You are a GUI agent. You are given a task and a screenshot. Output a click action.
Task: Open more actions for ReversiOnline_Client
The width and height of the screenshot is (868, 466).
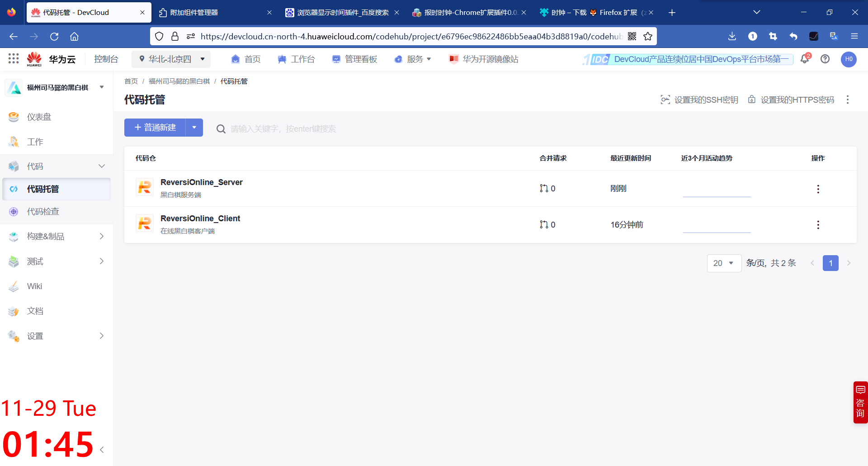click(x=818, y=225)
